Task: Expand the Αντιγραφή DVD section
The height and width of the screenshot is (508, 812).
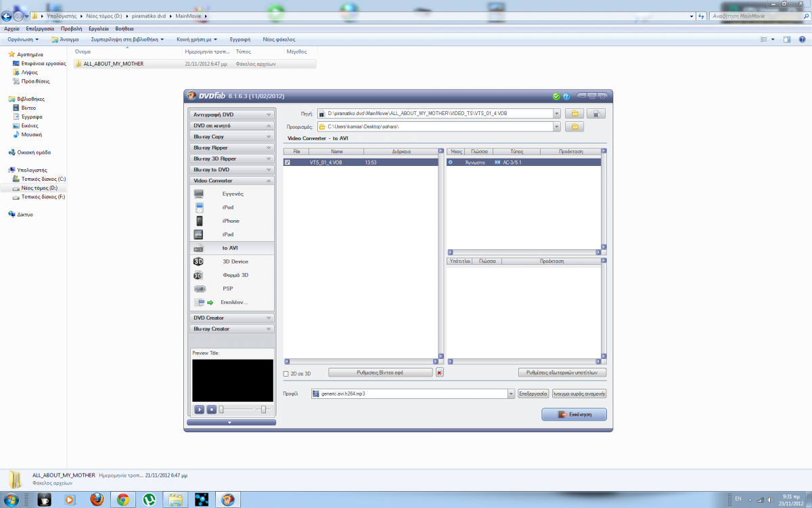Action: [x=232, y=114]
